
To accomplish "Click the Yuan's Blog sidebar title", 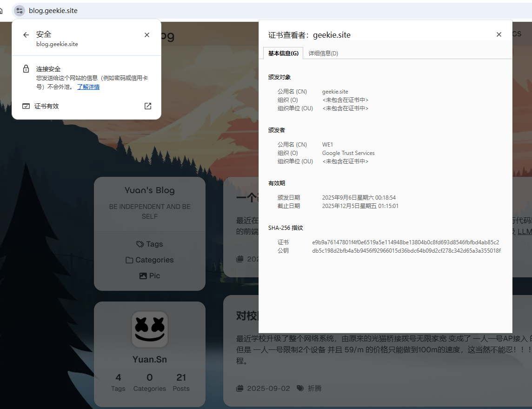I will click(x=150, y=190).
